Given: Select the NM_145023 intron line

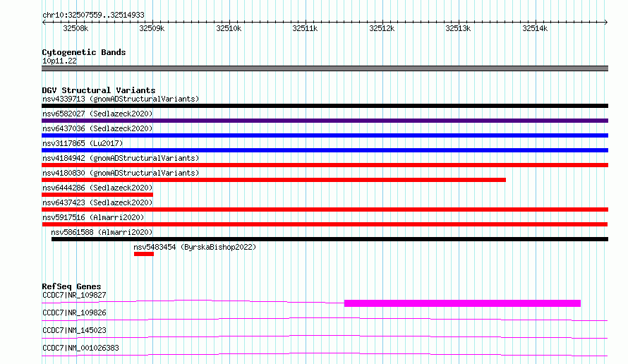Looking at the screenshot, I should pyautogui.click(x=325, y=336).
